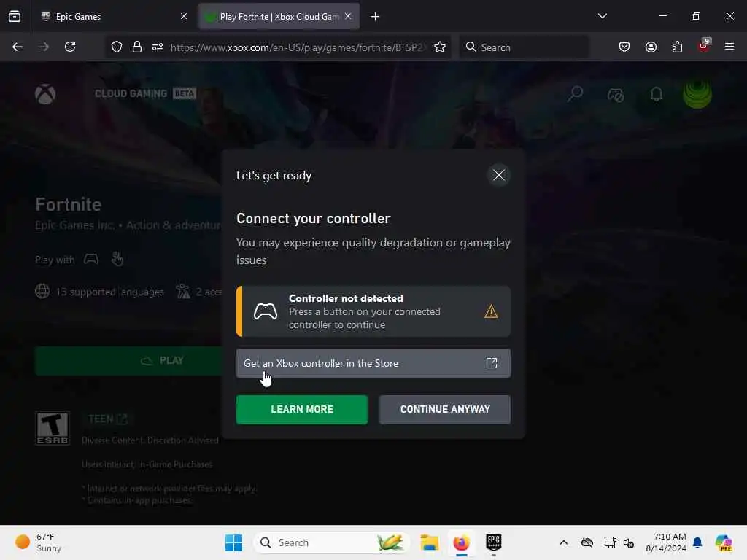Open the Xbox notifications bell

pos(657,94)
